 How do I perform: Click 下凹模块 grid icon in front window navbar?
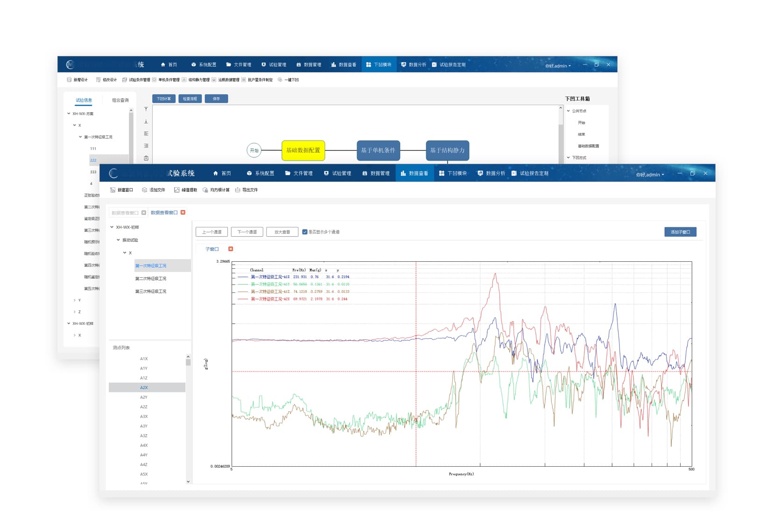pyautogui.click(x=442, y=173)
